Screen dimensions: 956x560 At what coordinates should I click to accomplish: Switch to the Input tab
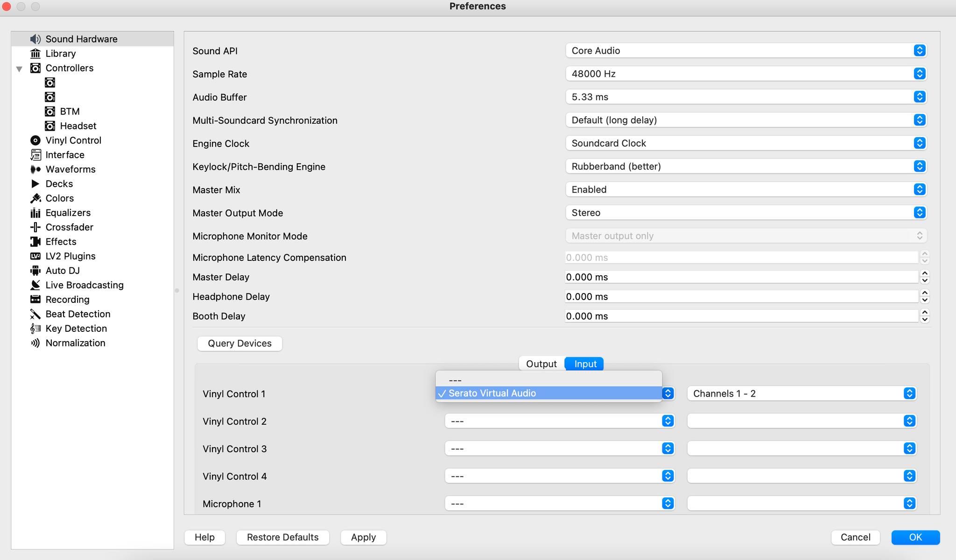point(585,364)
